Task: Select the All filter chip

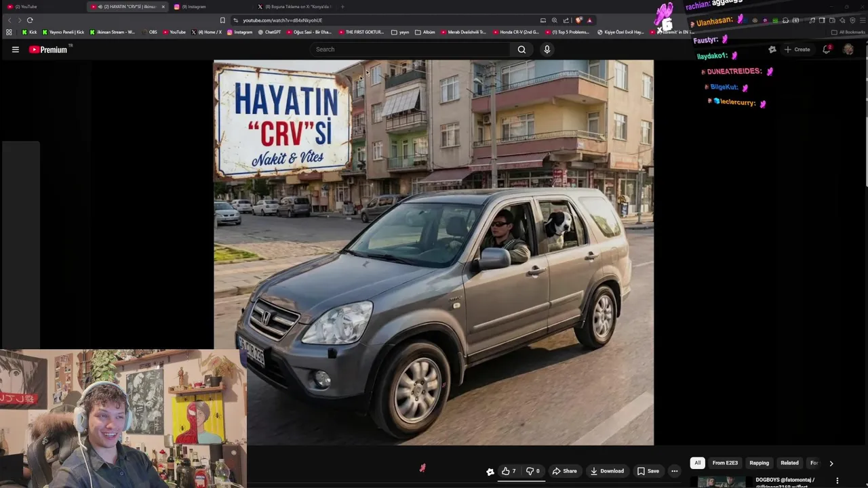Action: tap(697, 463)
